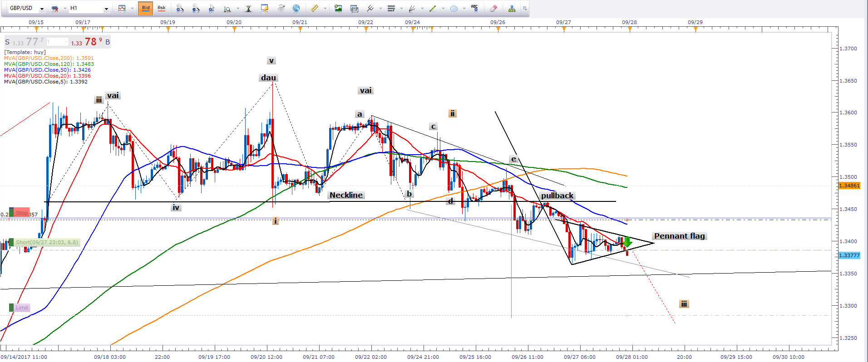868x362 pixels.
Task: Select the ellipse shape tool
Action: click(x=454, y=8)
